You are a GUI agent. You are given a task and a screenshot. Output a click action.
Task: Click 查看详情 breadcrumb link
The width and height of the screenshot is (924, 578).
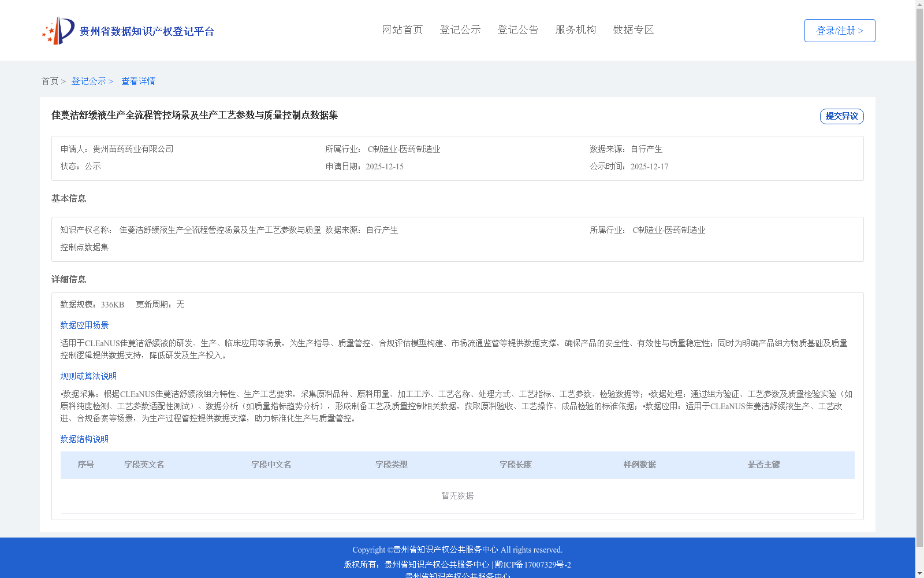[x=138, y=81]
